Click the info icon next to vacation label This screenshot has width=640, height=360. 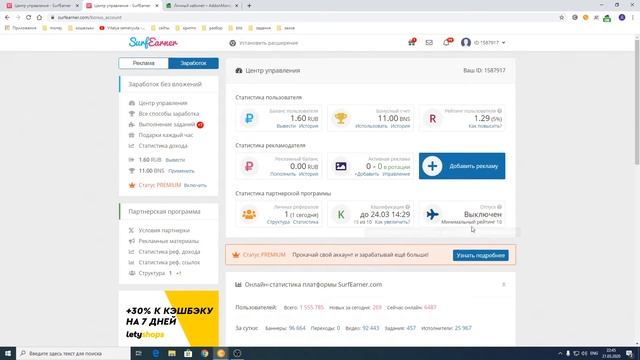pyautogui.click(x=500, y=207)
